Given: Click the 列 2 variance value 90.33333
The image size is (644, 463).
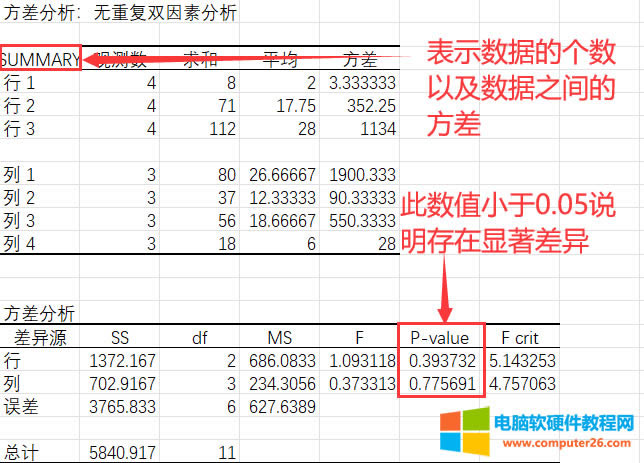Looking at the screenshot, I should tap(362, 198).
